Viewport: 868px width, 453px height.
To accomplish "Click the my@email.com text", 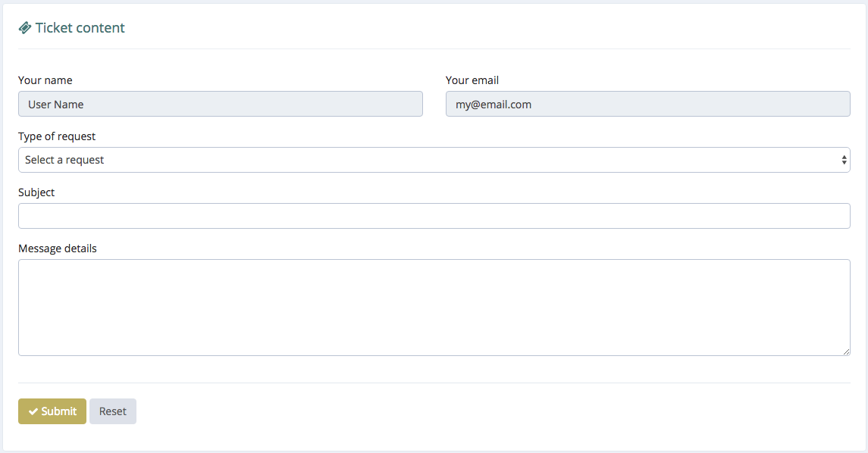I will coord(494,105).
